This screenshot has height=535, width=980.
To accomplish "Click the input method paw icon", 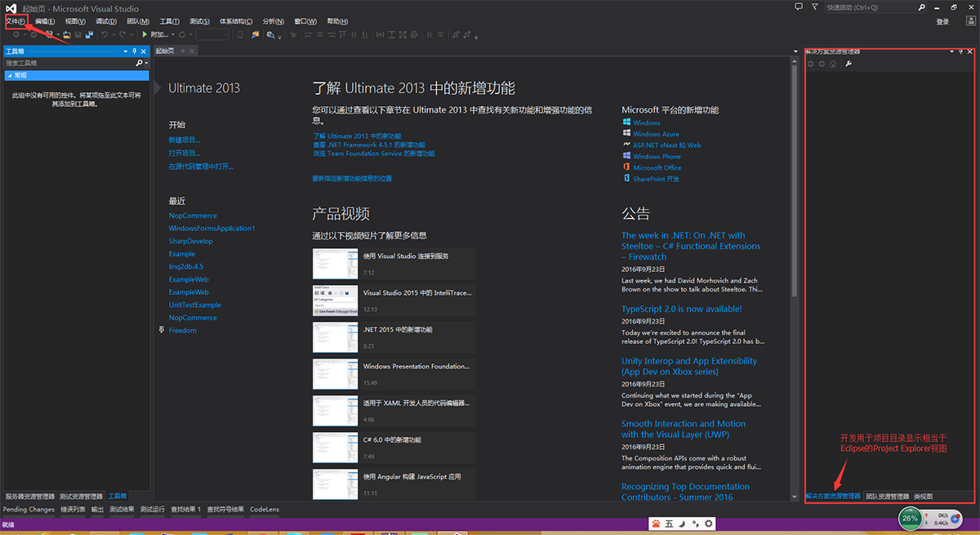I will point(655,523).
